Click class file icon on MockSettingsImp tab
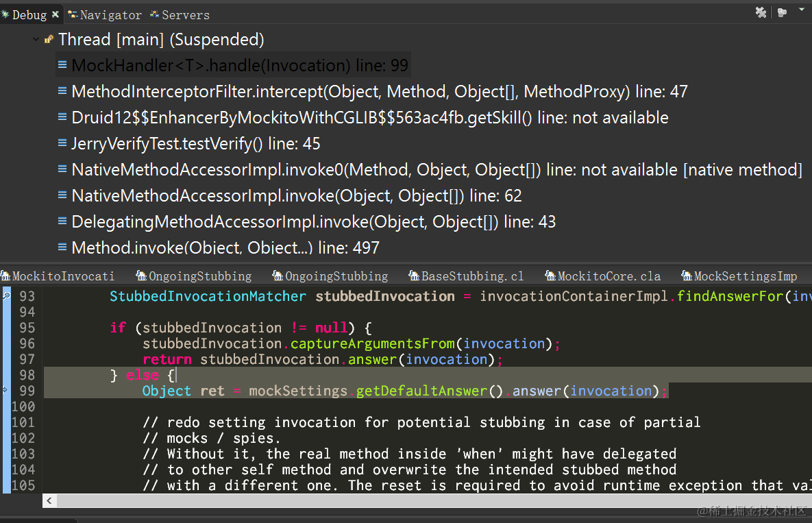 [x=687, y=276]
